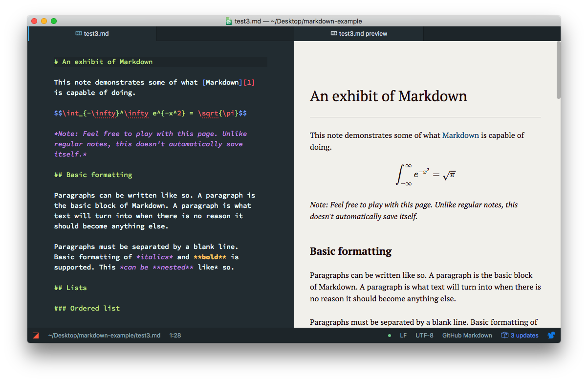Click the green status dot in the status bar
The height and width of the screenshot is (382, 588).
(390, 335)
